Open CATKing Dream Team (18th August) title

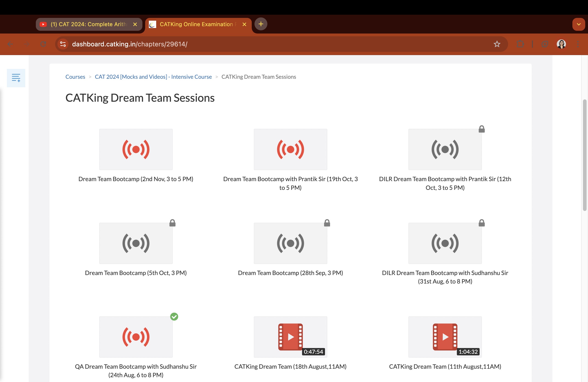(290, 366)
